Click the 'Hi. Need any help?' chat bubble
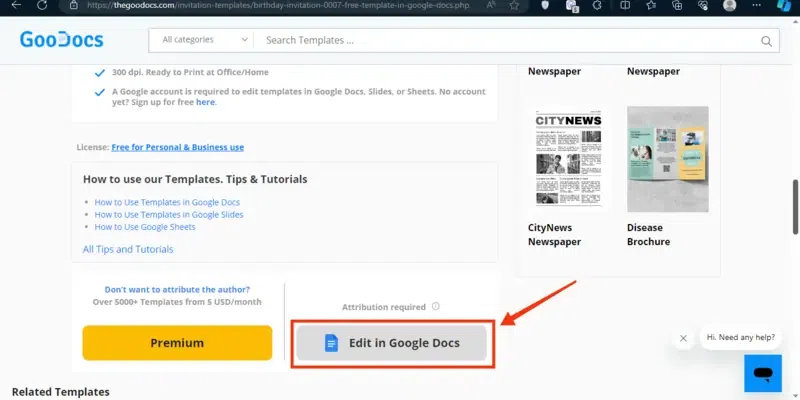This screenshot has height=400, width=800. point(740,337)
